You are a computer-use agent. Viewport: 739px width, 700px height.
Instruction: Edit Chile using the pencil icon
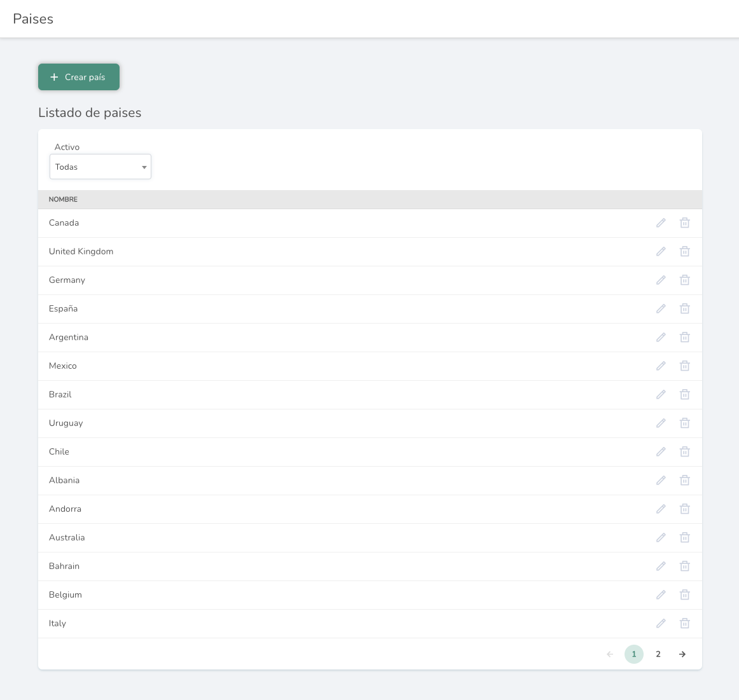click(661, 452)
